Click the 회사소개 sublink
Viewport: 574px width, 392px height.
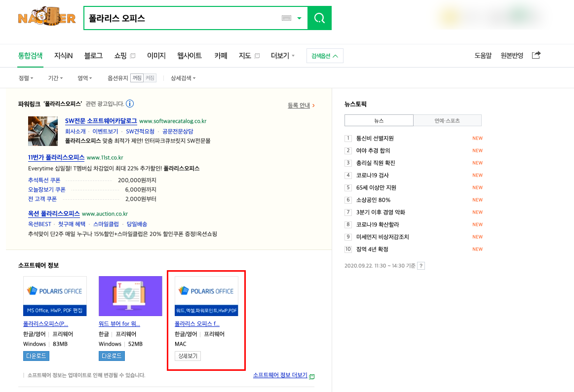click(76, 131)
